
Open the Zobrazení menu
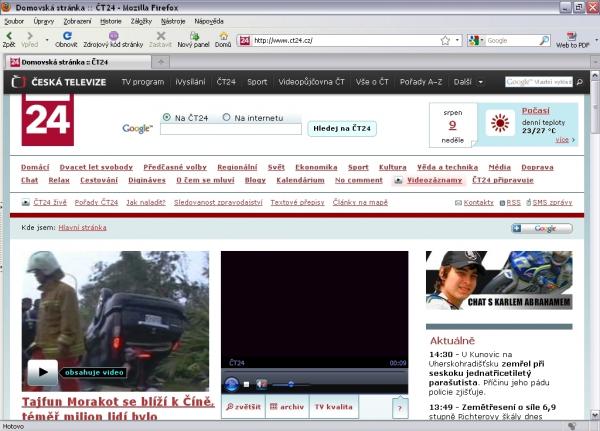tap(77, 21)
